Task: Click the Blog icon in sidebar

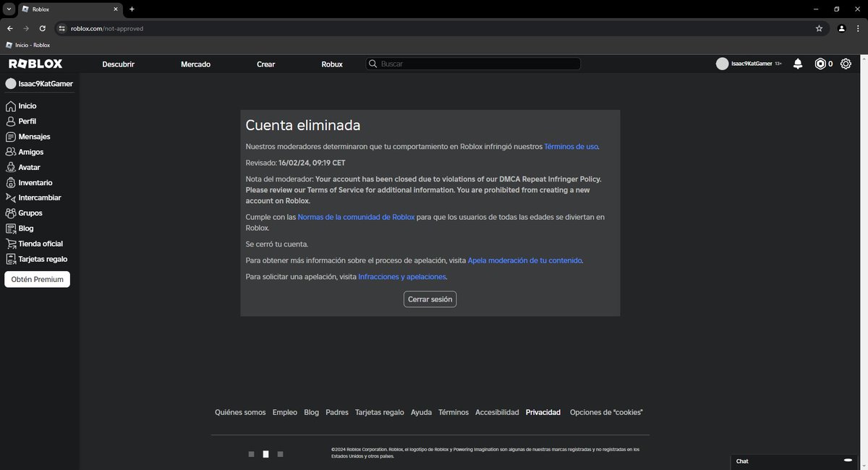Action: (11, 228)
